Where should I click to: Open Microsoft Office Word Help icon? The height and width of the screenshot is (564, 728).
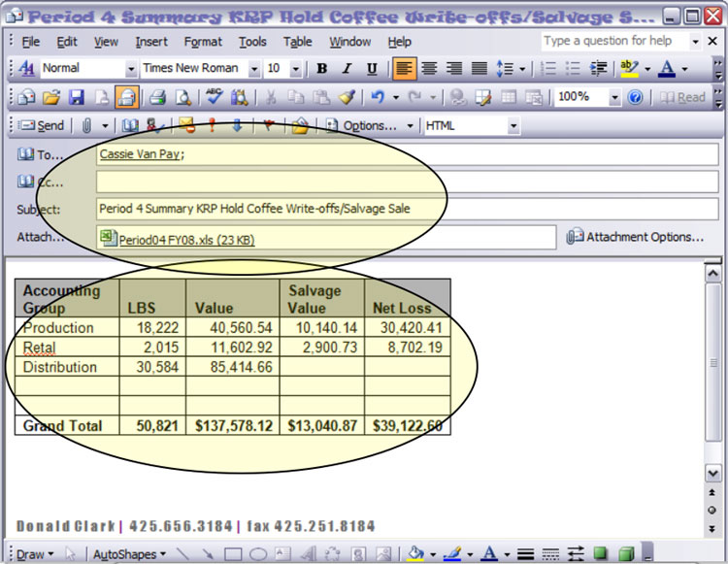[x=635, y=97]
